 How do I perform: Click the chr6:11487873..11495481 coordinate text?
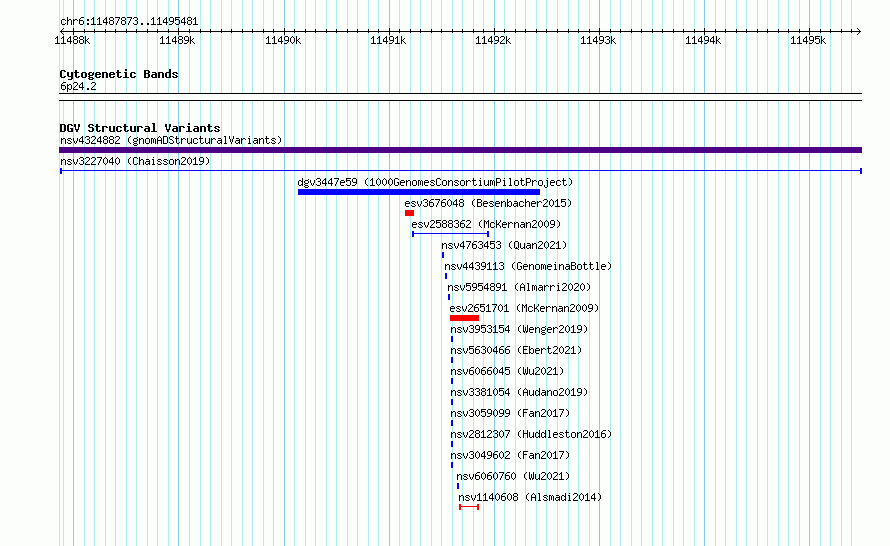129,22
